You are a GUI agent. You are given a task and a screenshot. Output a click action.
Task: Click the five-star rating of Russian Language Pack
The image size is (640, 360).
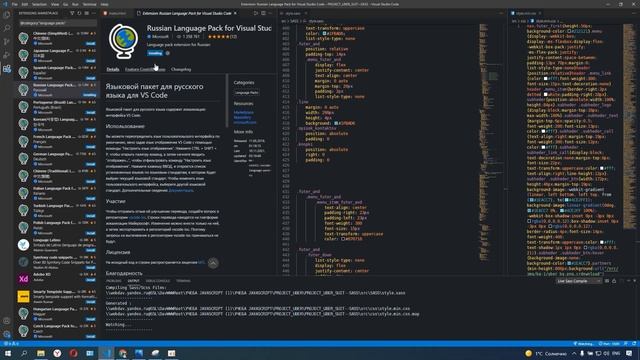219,37
